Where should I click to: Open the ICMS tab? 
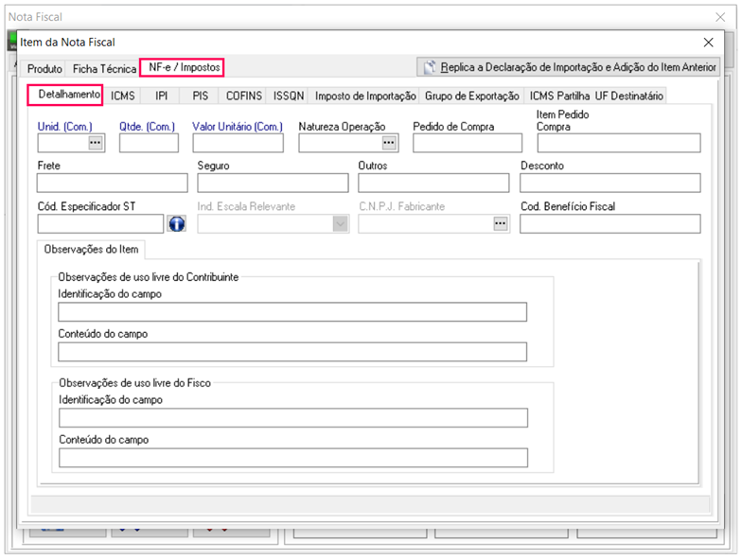(123, 96)
